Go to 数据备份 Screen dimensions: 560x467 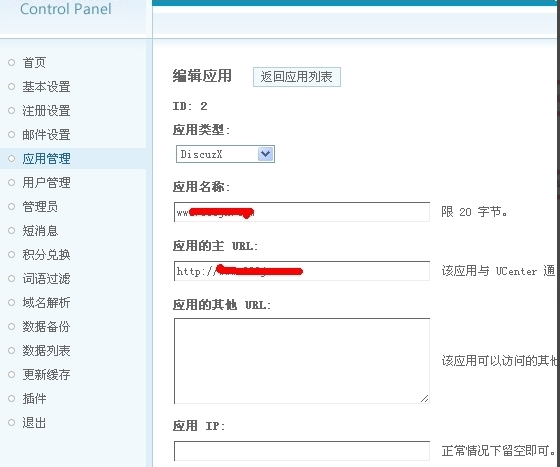(46, 326)
